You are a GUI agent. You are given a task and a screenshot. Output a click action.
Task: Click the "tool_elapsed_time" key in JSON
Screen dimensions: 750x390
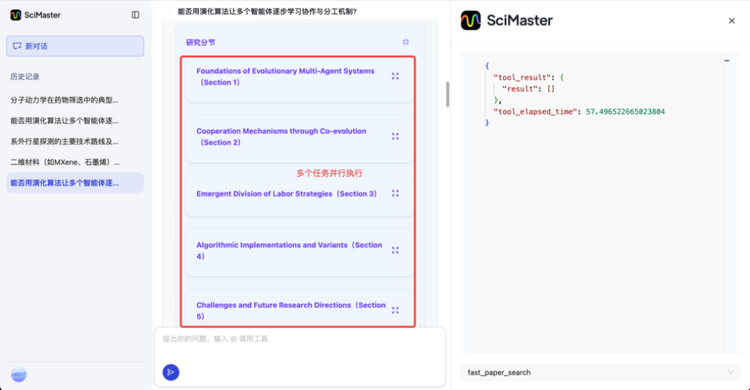(535, 111)
